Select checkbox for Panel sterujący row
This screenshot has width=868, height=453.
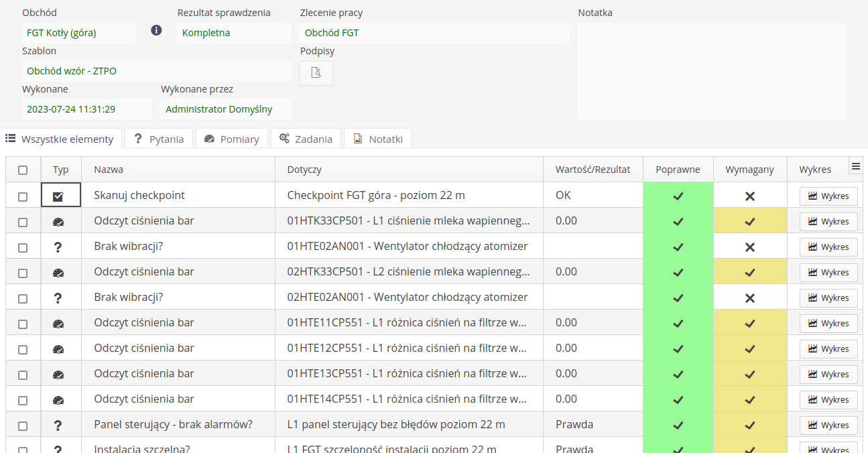click(23, 426)
